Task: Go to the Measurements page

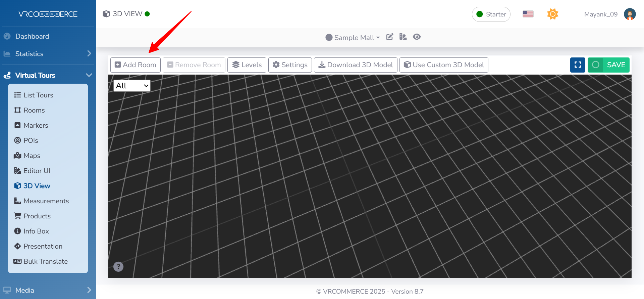Action: (x=46, y=201)
